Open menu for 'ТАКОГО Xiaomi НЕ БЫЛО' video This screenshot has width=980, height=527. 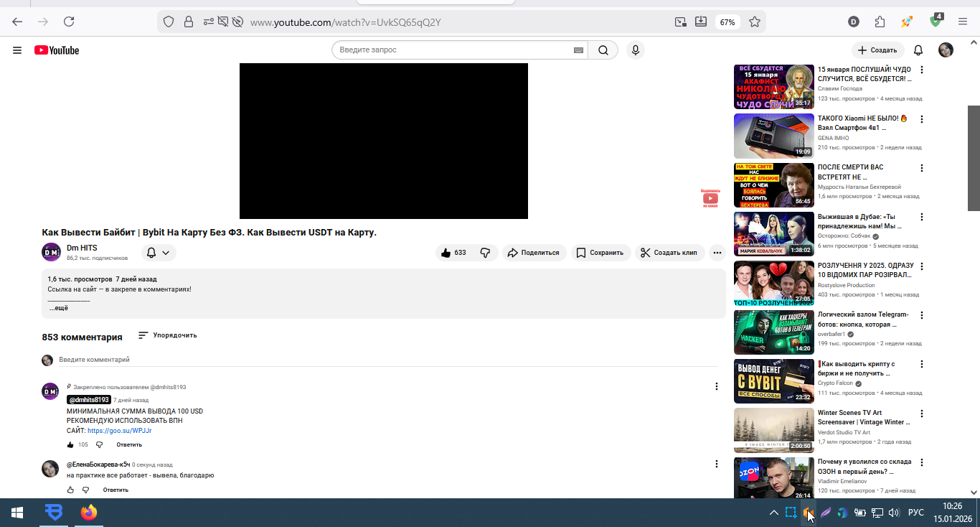[922, 119]
